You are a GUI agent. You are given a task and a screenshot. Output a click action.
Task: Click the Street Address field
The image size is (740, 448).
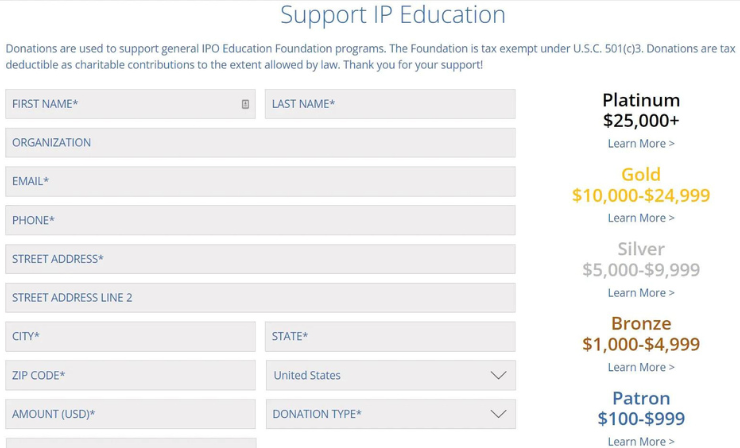[x=260, y=259]
